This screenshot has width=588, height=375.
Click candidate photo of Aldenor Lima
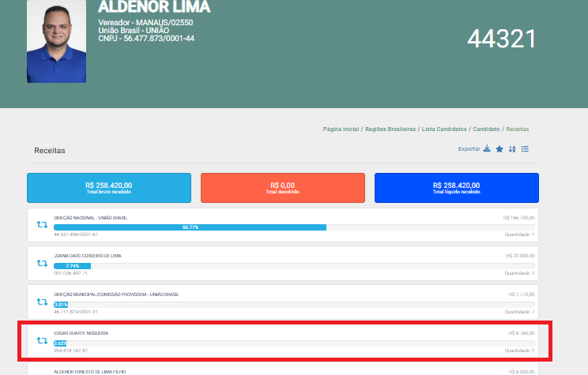[56, 42]
